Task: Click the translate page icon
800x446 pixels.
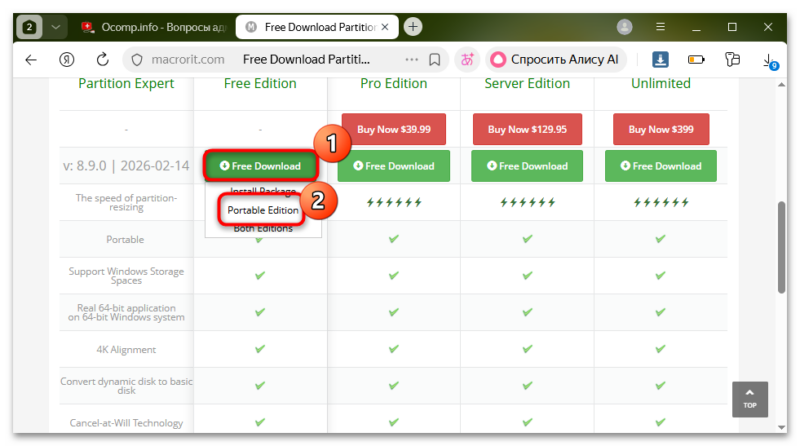Action: pos(467,60)
